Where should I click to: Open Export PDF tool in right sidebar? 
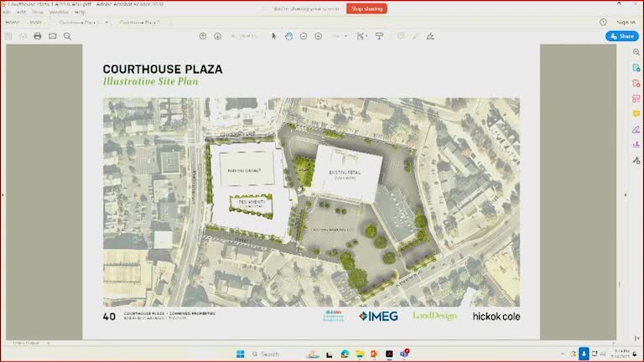636,68
